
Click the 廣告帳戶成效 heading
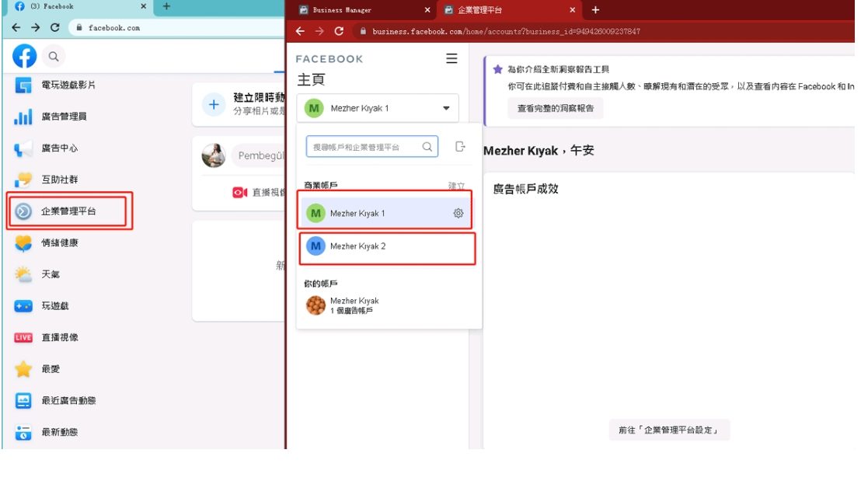point(525,190)
